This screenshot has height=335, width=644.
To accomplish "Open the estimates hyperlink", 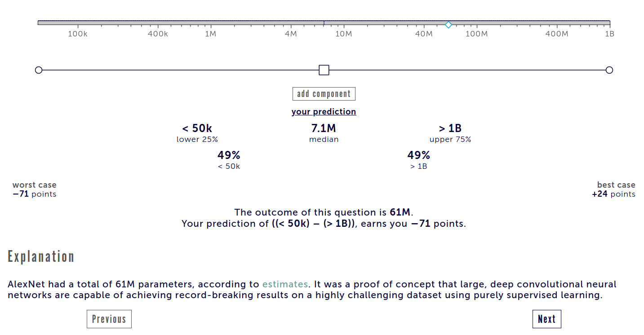I will click(x=285, y=284).
